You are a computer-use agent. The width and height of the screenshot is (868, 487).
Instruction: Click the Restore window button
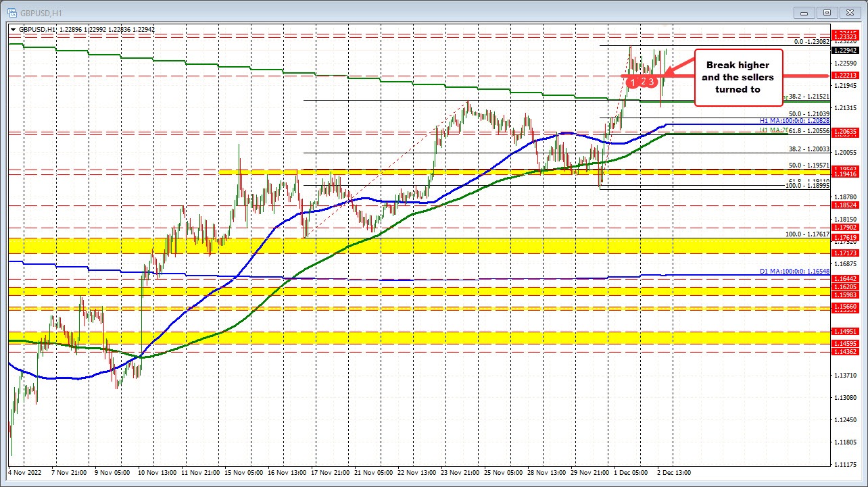click(827, 12)
